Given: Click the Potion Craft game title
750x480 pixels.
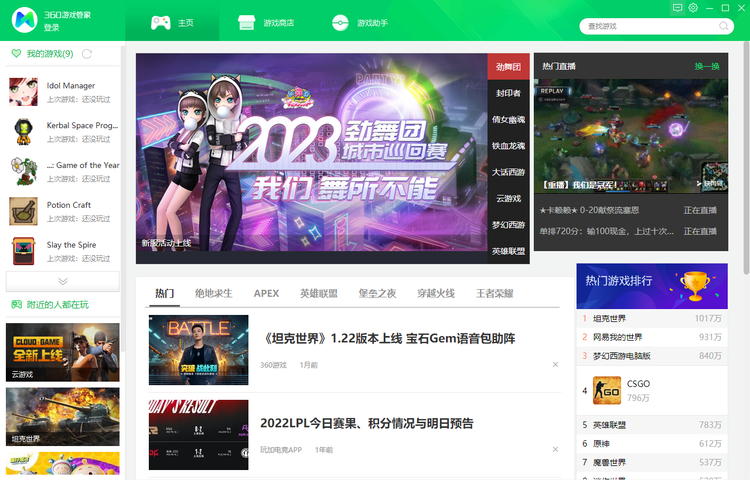Looking at the screenshot, I should pyautogui.click(x=69, y=205).
